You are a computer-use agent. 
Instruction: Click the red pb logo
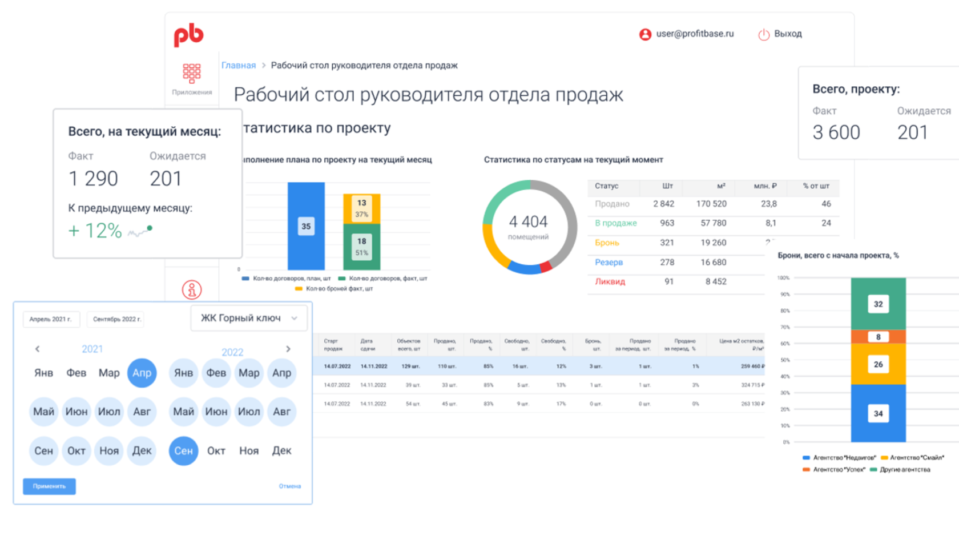[x=189, y=35]
